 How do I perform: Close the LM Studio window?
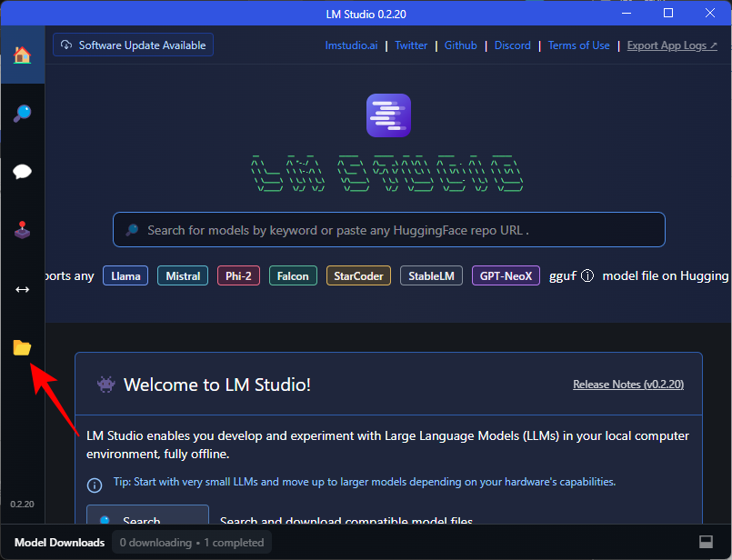tap(709, 13)
